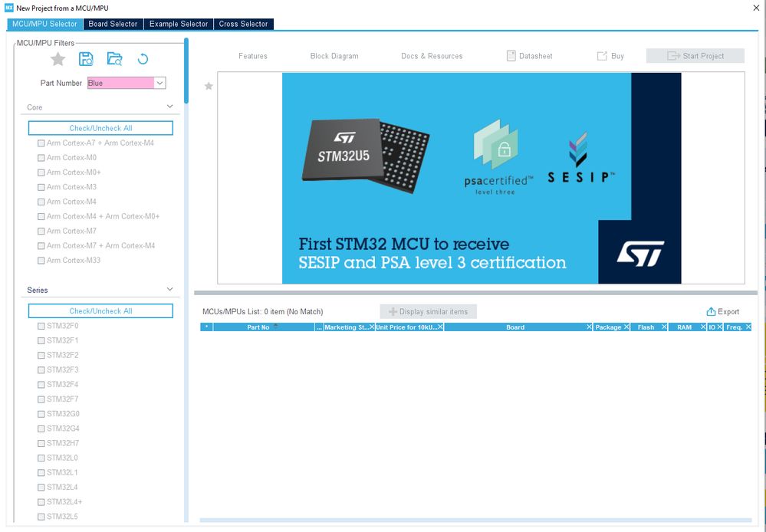Enable the STM32L4 series checkbox
This screenshot has height=532, width=766.
click(x=41, y=487)
